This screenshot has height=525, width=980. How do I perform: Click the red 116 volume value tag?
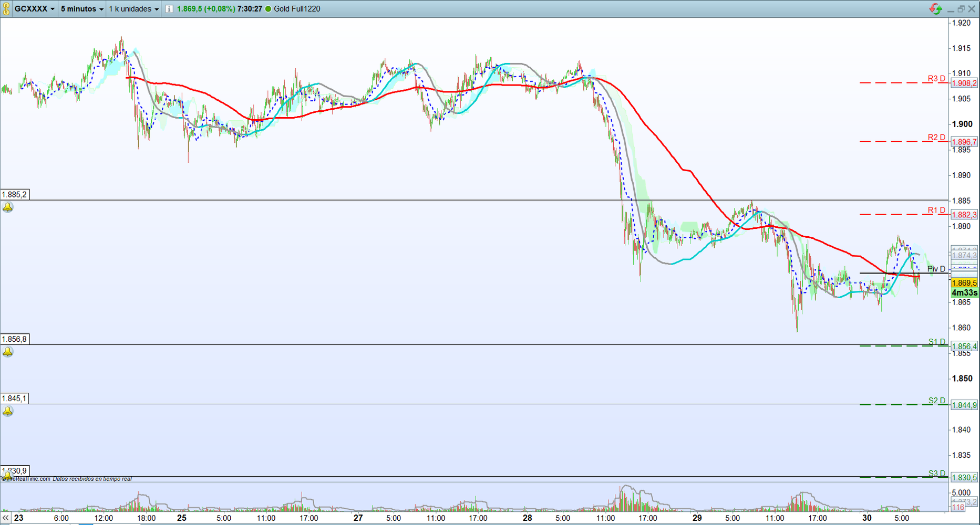click(x=958, y=507)
